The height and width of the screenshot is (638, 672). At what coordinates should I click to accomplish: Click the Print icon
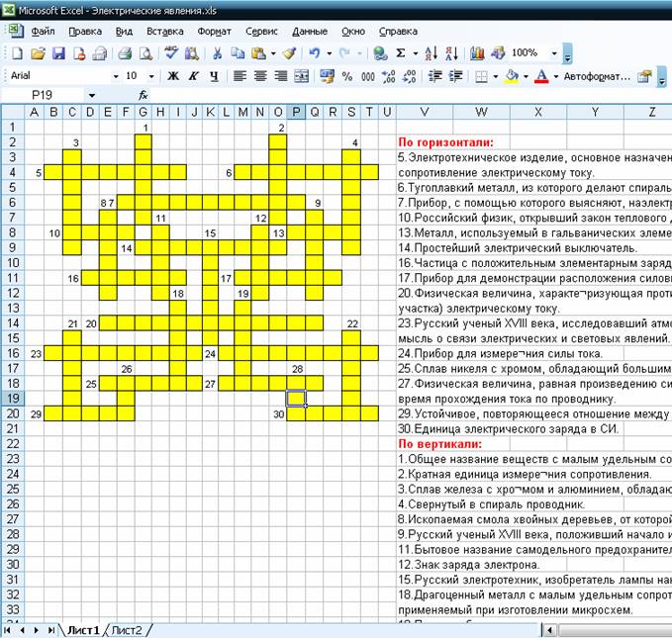[x=125, y=53]
